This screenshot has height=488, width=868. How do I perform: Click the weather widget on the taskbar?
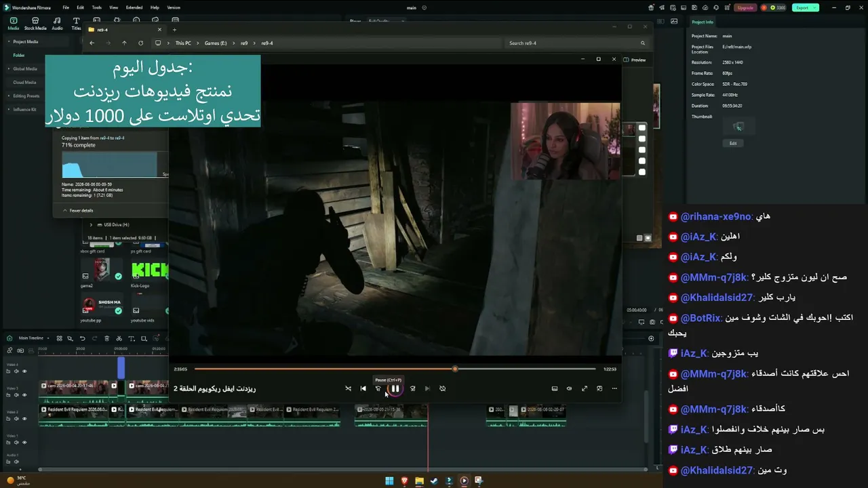click(18, 480)
